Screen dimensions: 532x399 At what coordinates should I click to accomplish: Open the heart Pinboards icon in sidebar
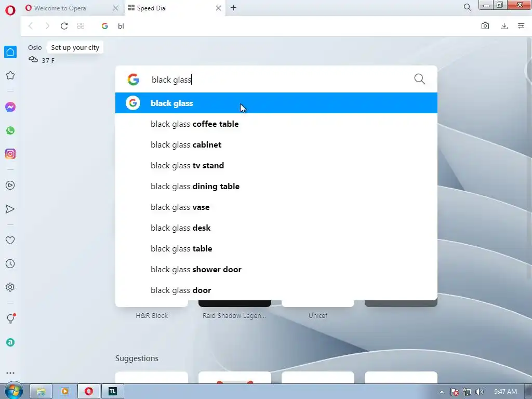10,240
